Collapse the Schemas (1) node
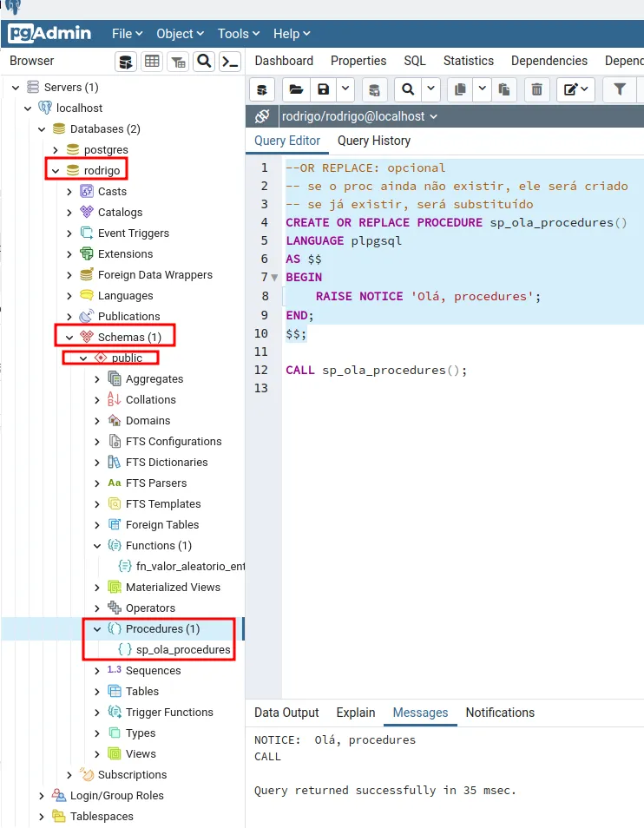Screen dimensions: 644x828 [69, 337]
